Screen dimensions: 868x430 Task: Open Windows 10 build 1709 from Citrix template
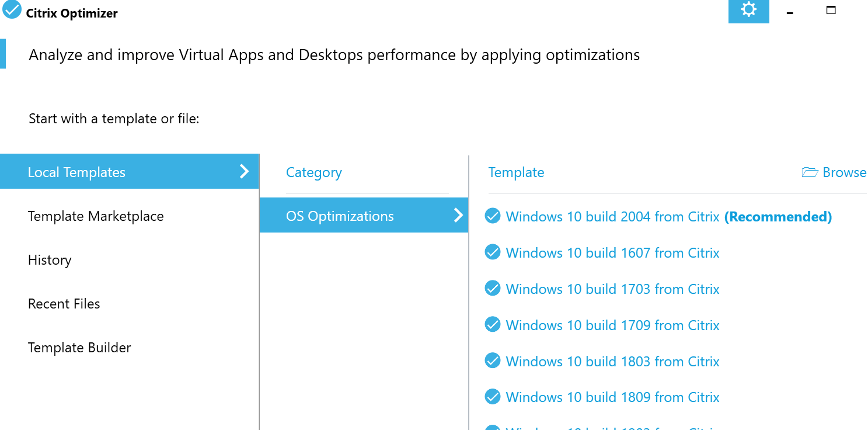pyautogui.click(x=612, y=325)
